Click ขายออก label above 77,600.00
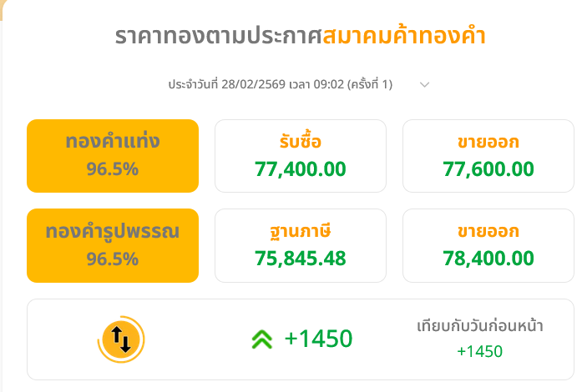Viewport: 587px width, 392px height. tap(488, 142)
